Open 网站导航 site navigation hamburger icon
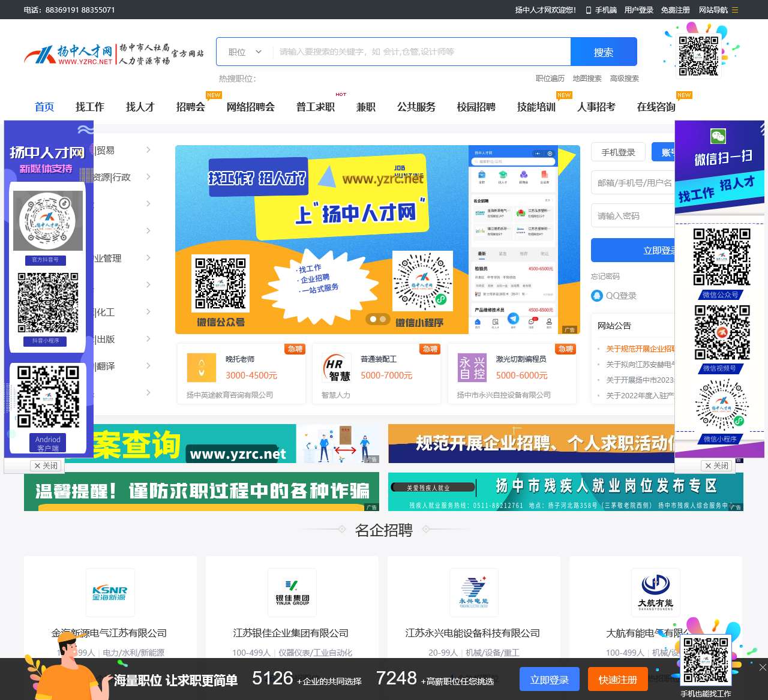 pyautogui.click(x=736, y=10)
